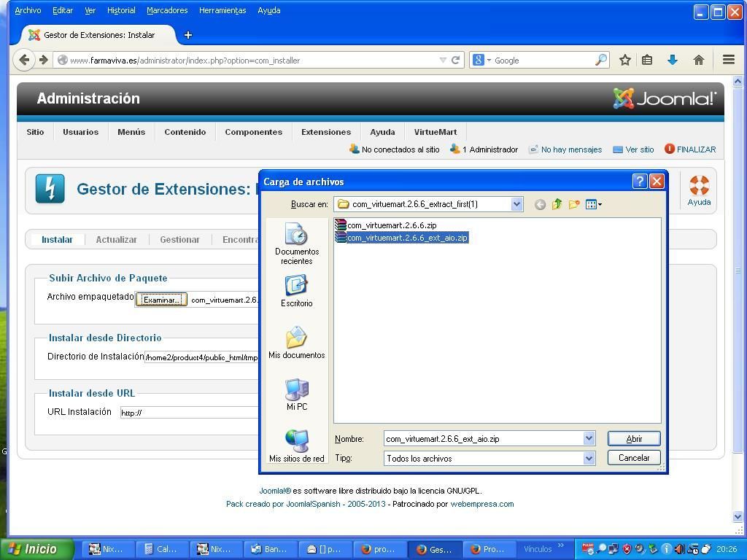Open the Archivo menu in Firefox

(28, 10)
